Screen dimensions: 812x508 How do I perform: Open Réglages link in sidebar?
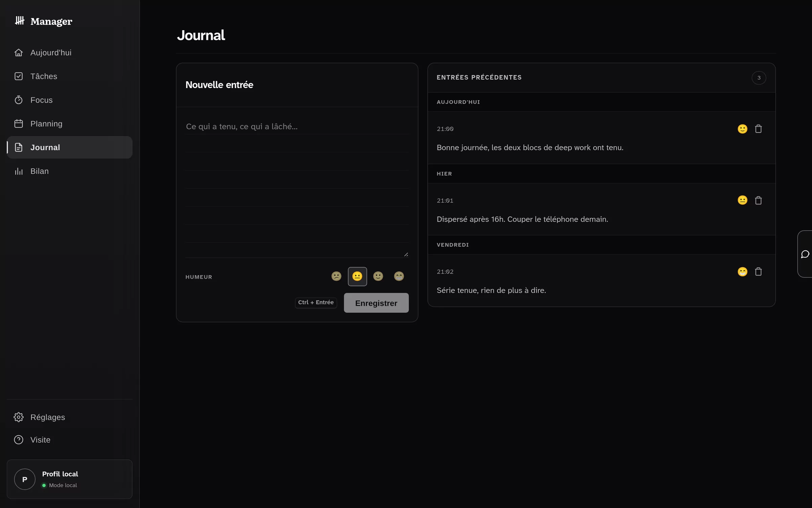click(70, 417)
